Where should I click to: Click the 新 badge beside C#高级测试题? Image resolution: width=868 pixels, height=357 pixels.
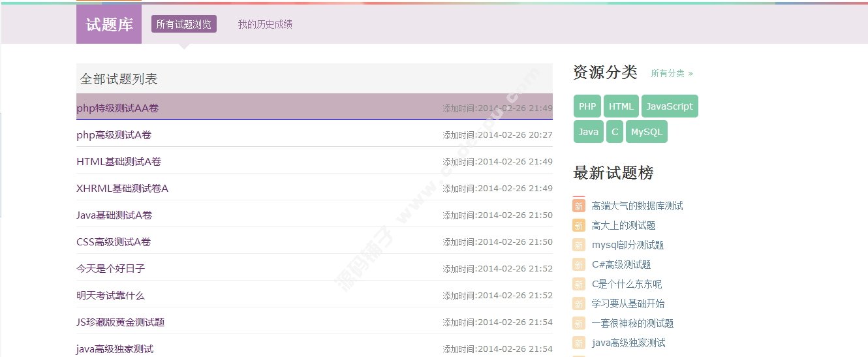tap(579, 264)
